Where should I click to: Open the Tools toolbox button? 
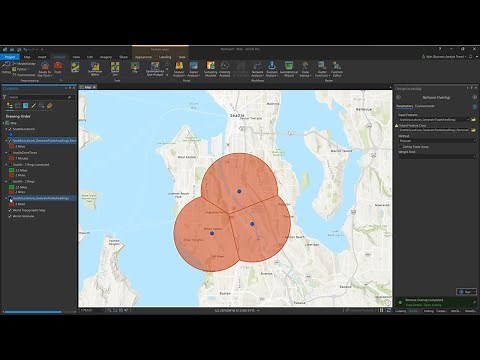(58, 68)
